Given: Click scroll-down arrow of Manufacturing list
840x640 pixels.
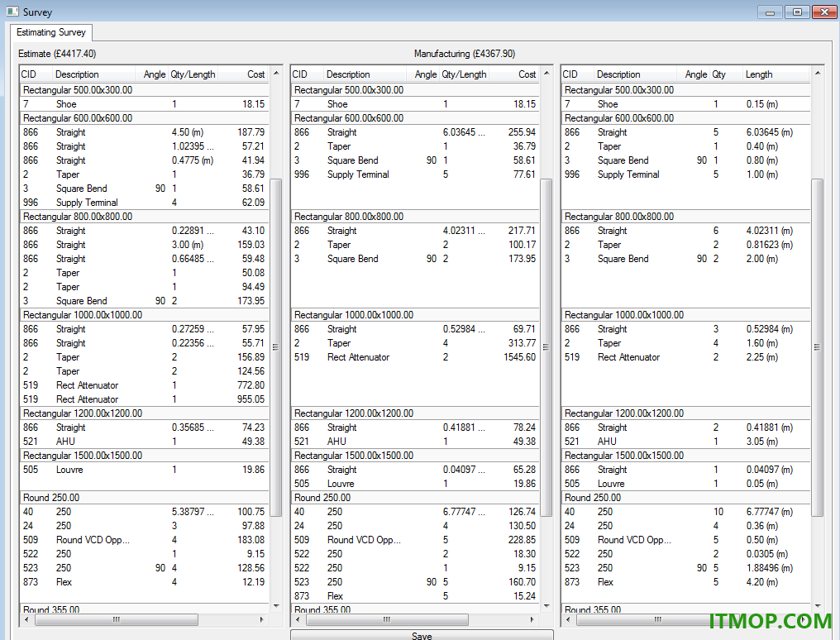Looking at the screenshot, I should [546, 606].
